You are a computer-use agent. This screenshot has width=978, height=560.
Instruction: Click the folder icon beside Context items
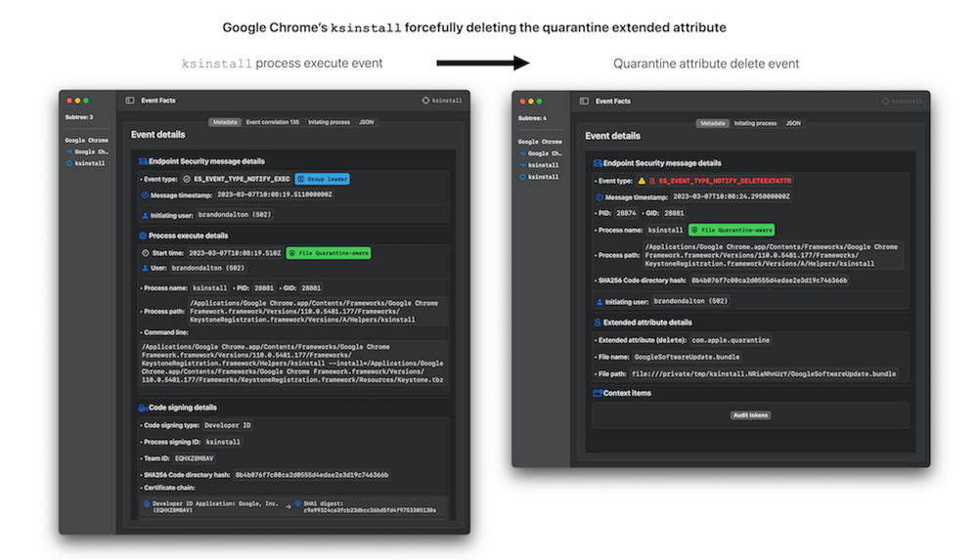(x=598, y=394)
